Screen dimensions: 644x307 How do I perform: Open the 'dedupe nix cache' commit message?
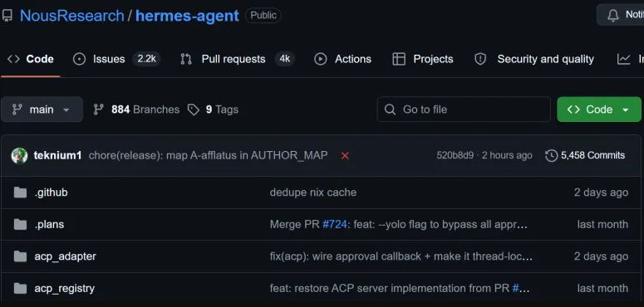(313, 192)
